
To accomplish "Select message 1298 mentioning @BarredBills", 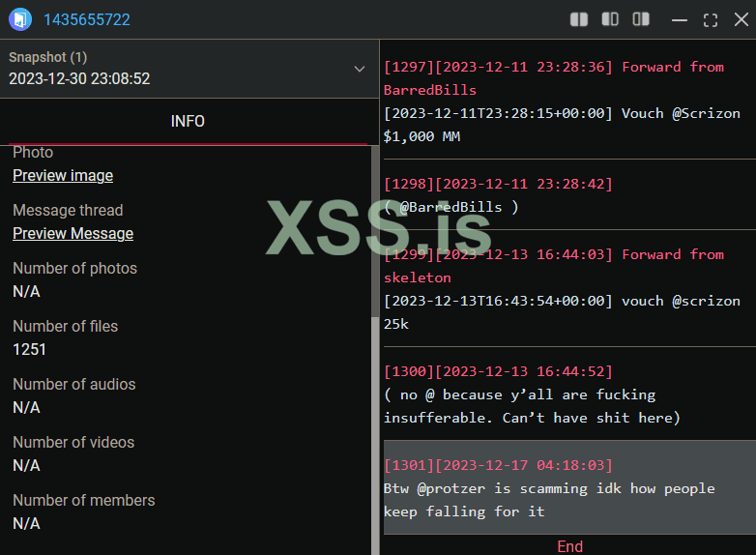I will click(569, 194).
